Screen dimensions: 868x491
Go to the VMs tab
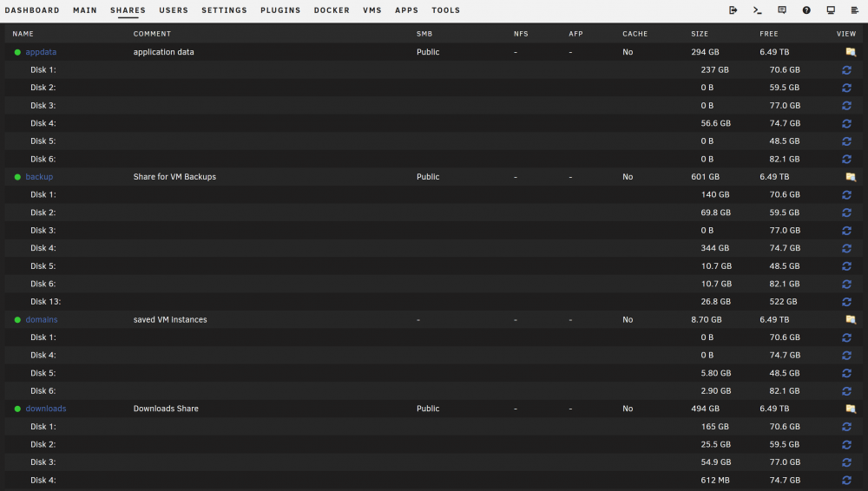(x=372, y=10)
